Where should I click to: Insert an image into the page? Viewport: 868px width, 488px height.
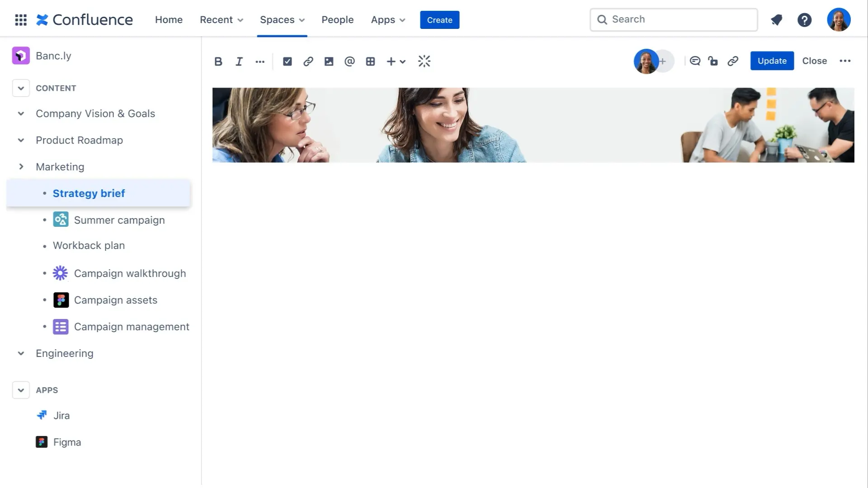(x=329, y=61)
